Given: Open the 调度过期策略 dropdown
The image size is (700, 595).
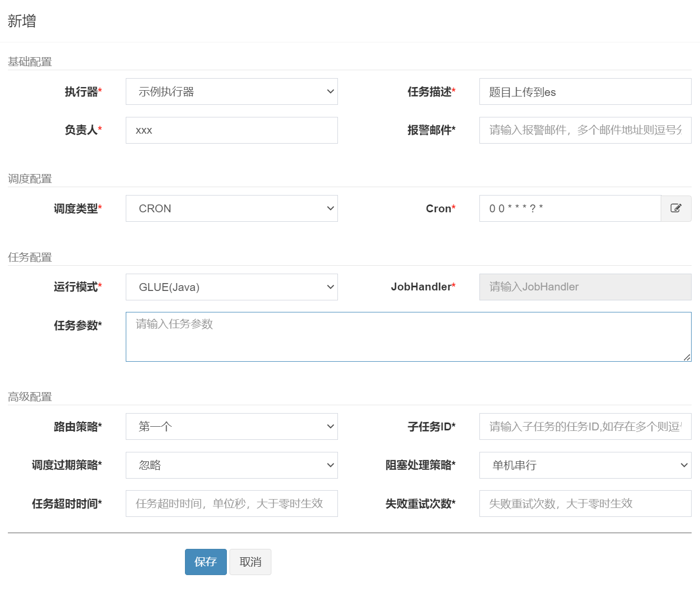Looking at the screenshot, I should coord(232,466).
